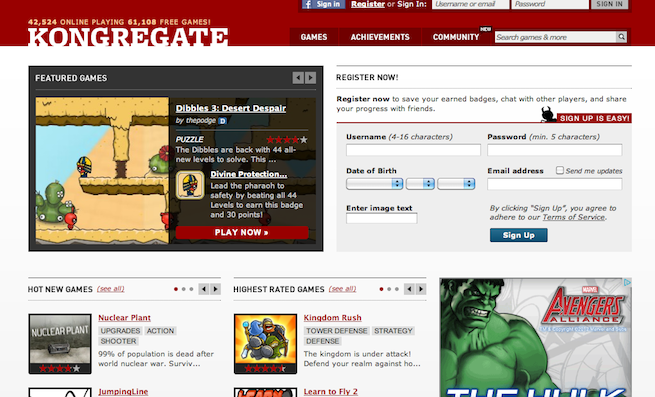The image size is (655, 397).
Task: Click the Enter image text field
Action: click(x=381, y=218)
